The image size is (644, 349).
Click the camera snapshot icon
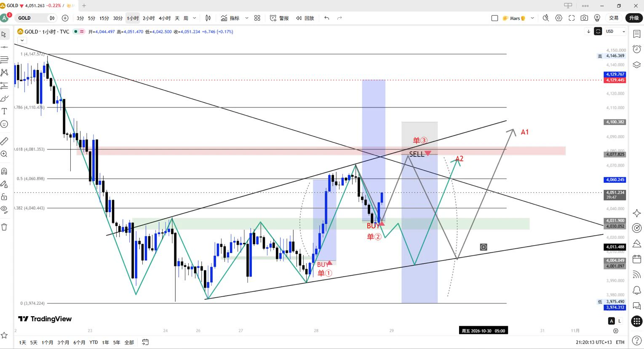click(x=584, y=18)
